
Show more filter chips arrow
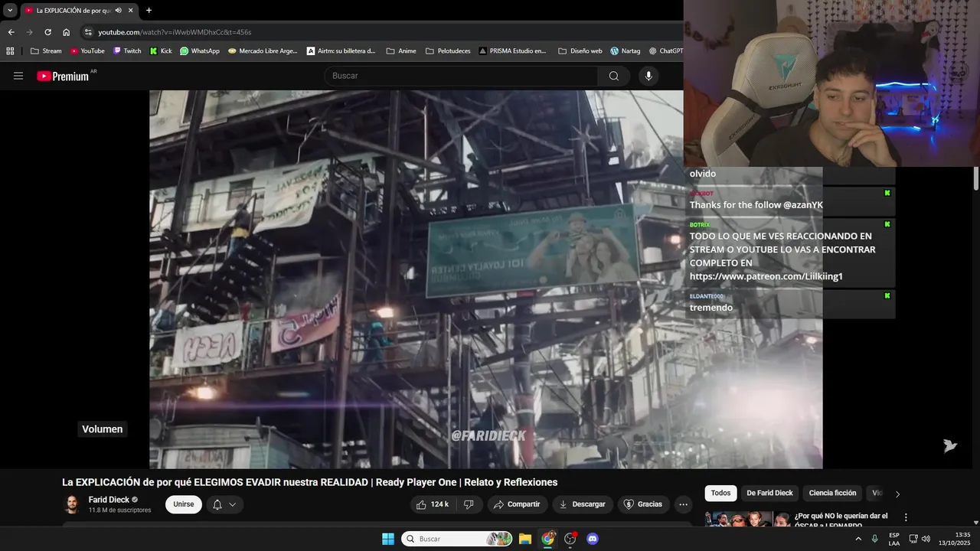pyautogui.click(x=897, y=494)
